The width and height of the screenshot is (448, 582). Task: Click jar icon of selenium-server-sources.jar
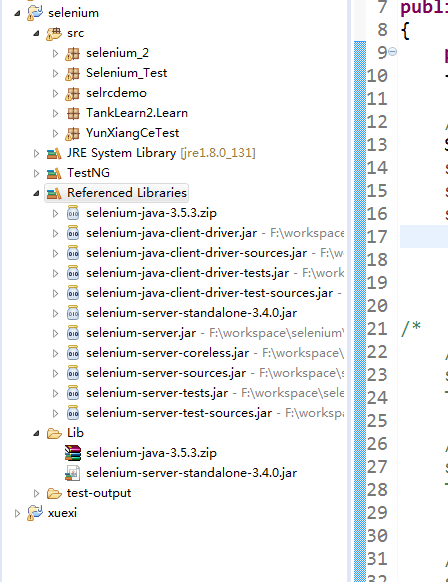73,373
